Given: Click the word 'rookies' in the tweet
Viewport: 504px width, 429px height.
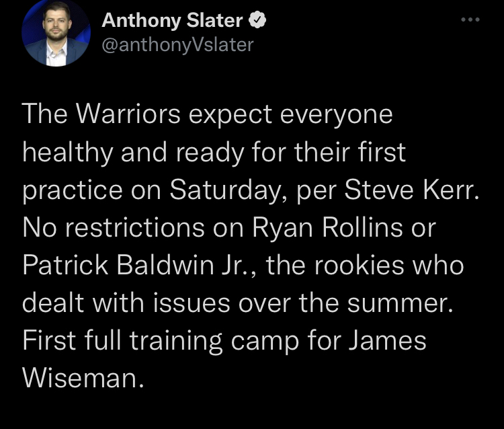Looking at the screenshot, I should pos(359,266).
